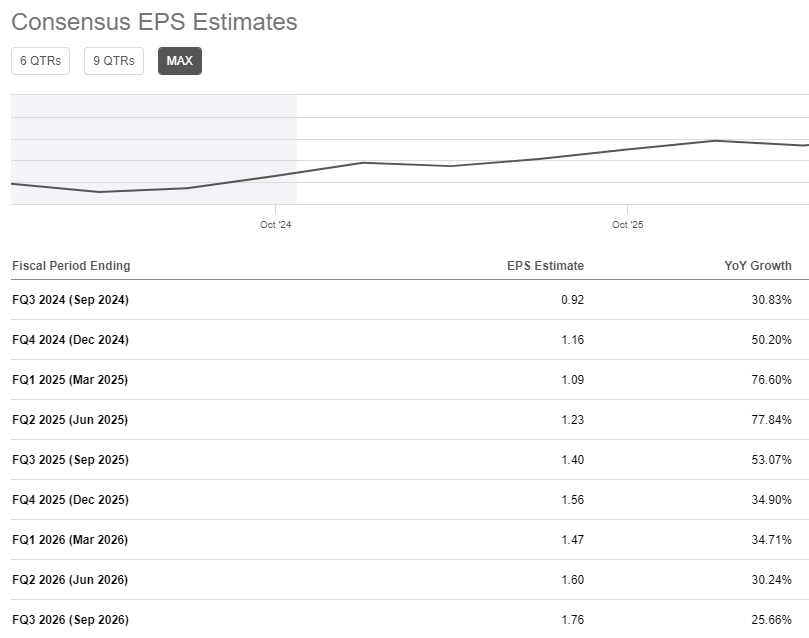
Task: Click the 77.84% YoY growth value
Action: (x=769, y=420)
